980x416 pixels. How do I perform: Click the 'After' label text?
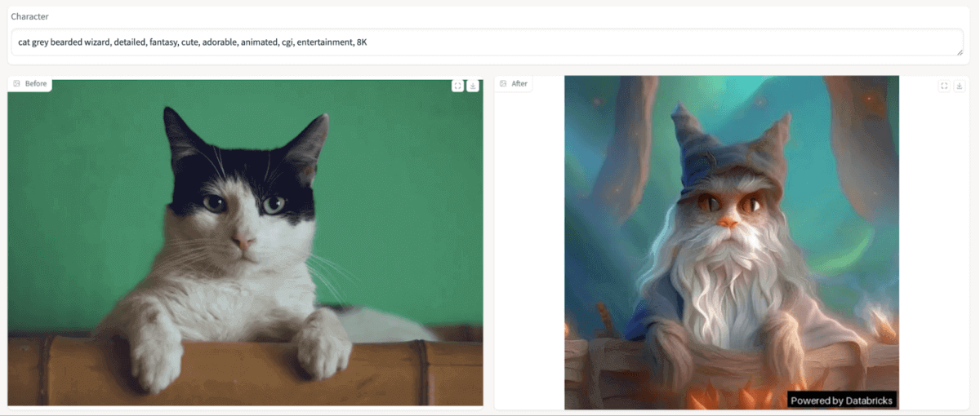coord(519,83)
